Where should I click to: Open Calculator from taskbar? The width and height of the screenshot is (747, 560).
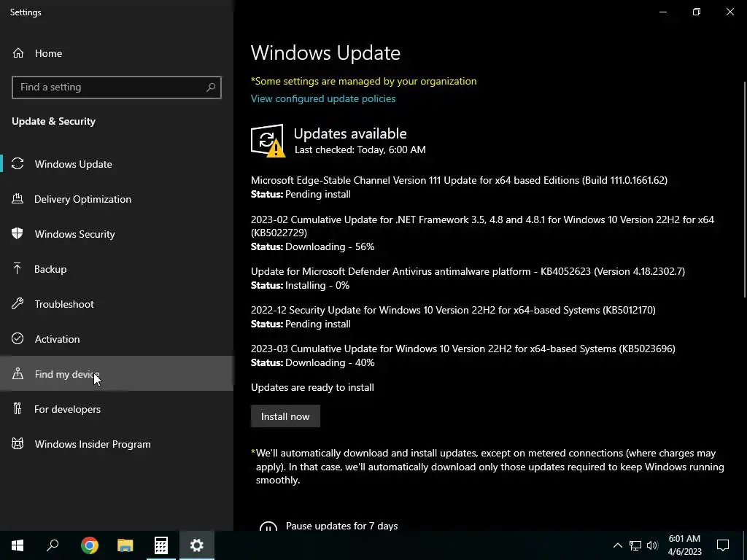161,545
